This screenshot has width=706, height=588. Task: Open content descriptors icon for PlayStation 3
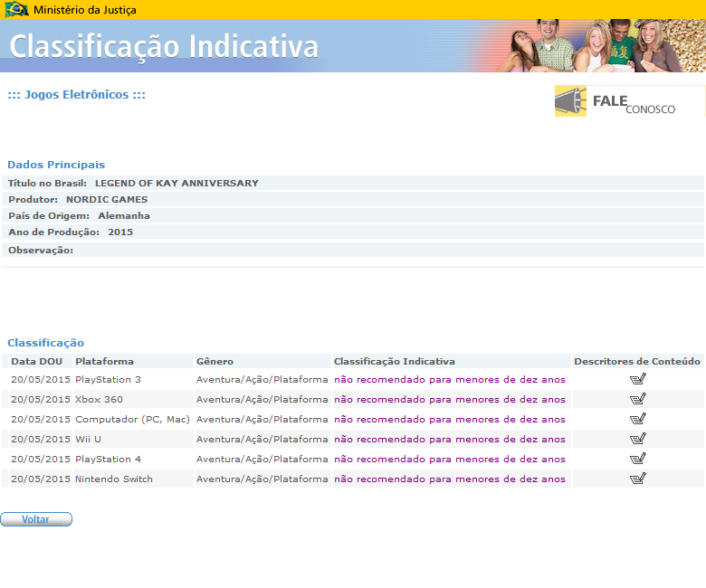(x=637, y=379)
